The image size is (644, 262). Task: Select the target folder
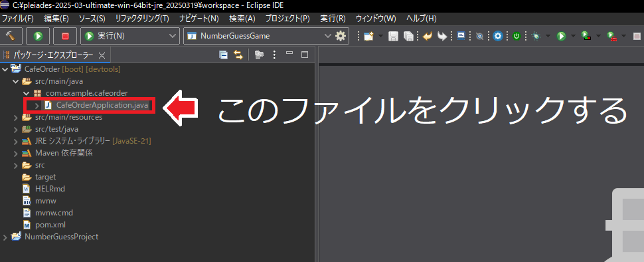tap(46, 177)
